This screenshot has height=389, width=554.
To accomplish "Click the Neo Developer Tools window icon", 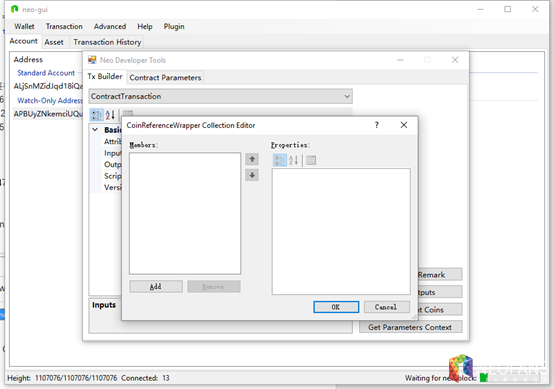I will click(x=92, y=60).
